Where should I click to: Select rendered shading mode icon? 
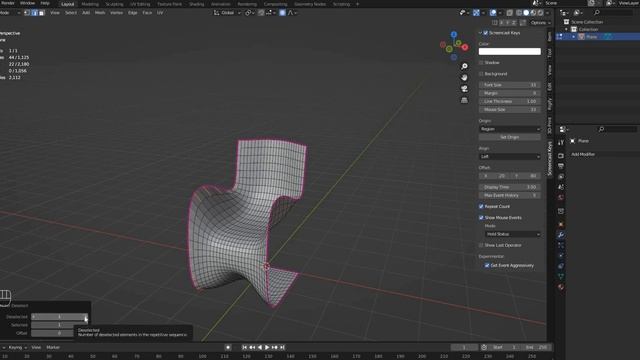coord(540,13)
